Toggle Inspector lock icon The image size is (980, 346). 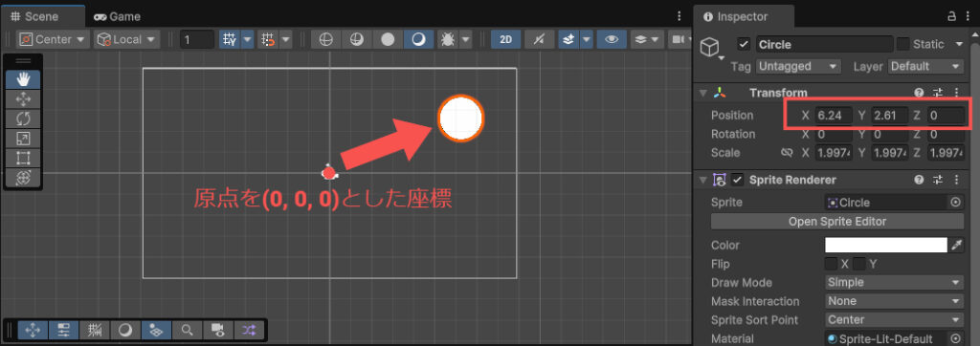[952, 16]
